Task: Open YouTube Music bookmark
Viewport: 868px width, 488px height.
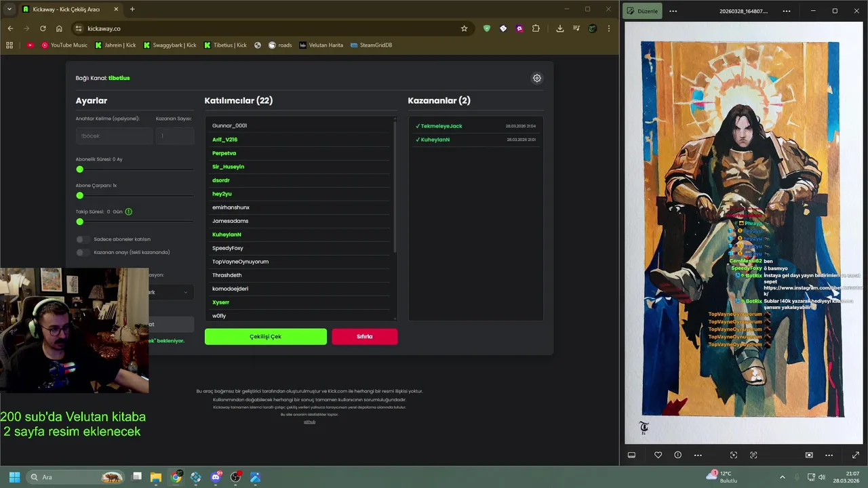Action: coord(64,45)
